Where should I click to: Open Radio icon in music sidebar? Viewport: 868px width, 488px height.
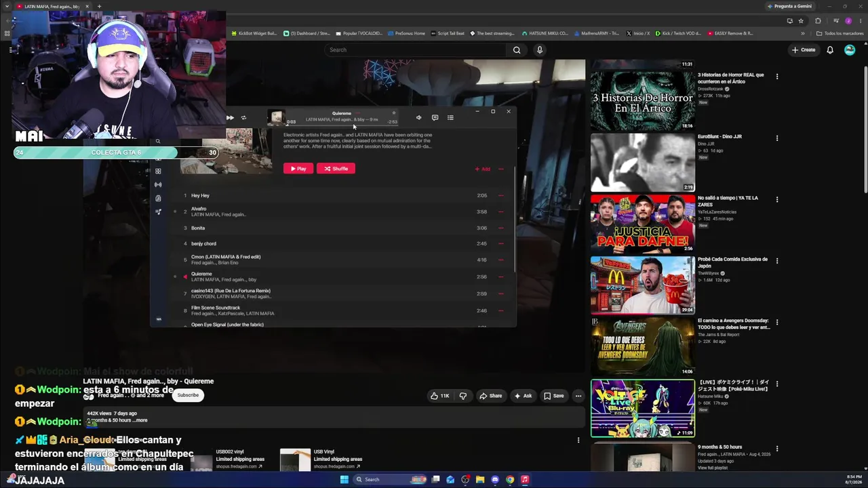158,184
